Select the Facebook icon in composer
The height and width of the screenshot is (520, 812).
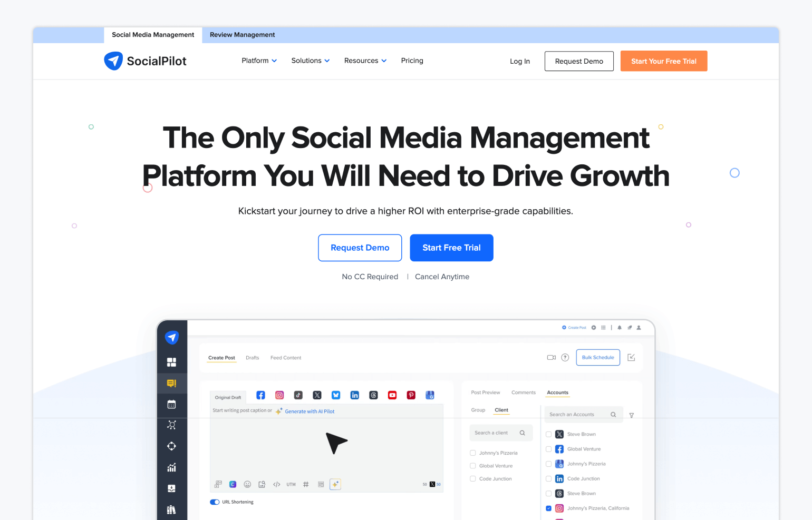(260, 395)
